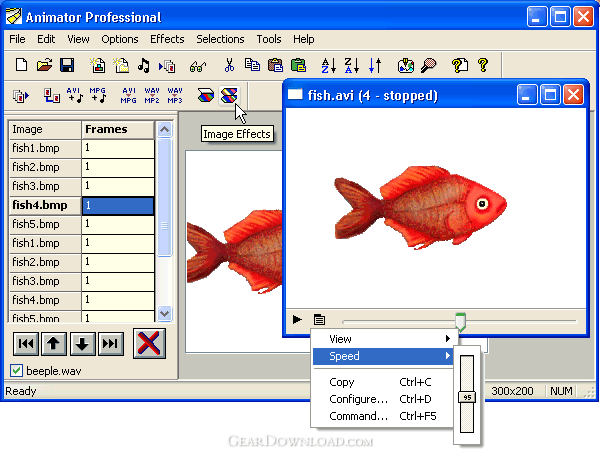Click frame list scrollbar up arrow
This screenshot has height=449, width=600.
click(x=165, y=129)
